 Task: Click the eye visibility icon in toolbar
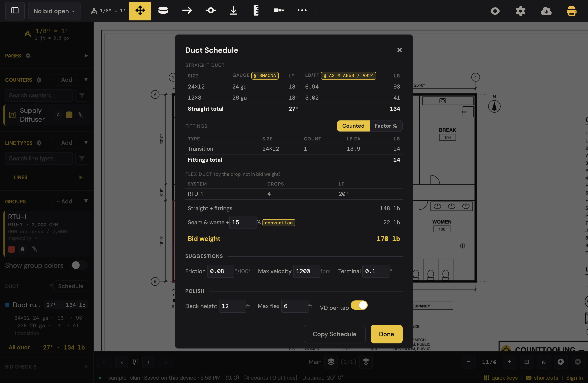(x=495, y=11)
